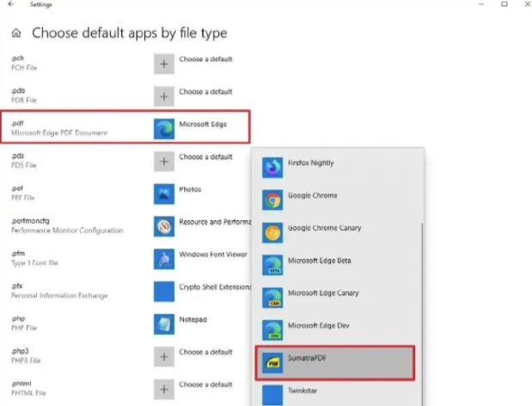
Task: Click 'Type 1 Font file' text
Action: [x=34, y=263]
